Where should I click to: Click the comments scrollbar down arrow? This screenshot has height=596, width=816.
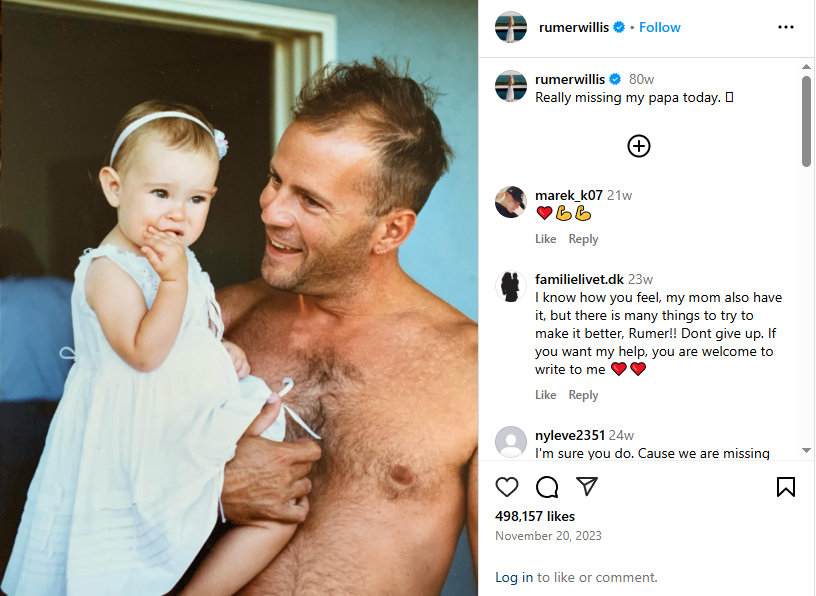pyautogui.click(x=806, y=451)
